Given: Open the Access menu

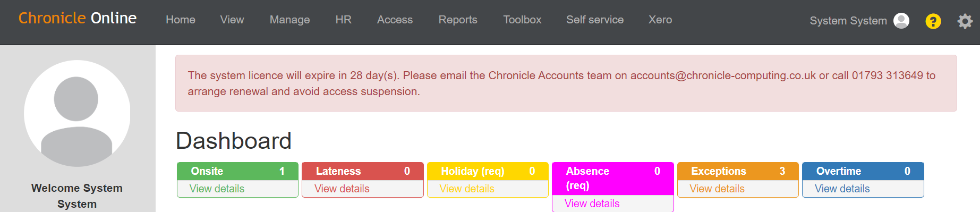Looking at the screenshot, I should [395, 20].
